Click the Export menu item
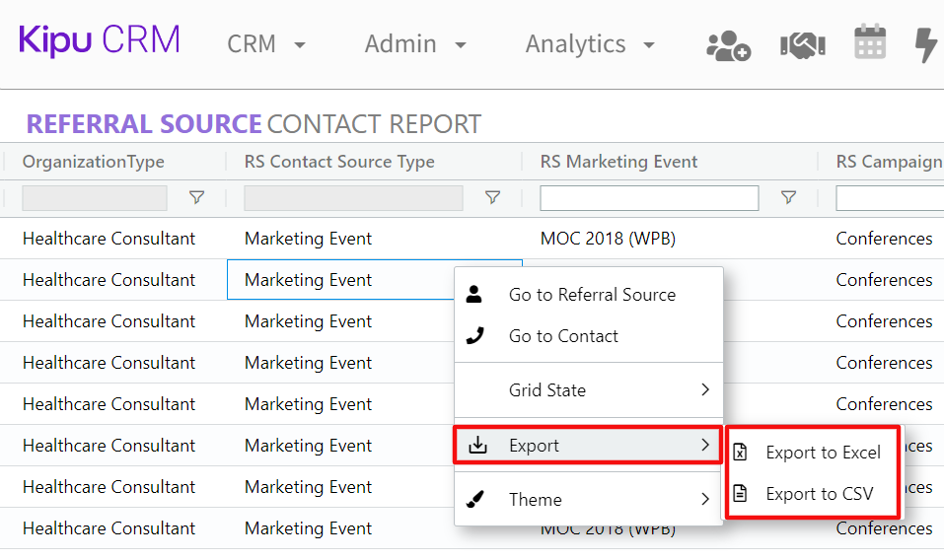This screenshot has width=944, height=560. 588,446
